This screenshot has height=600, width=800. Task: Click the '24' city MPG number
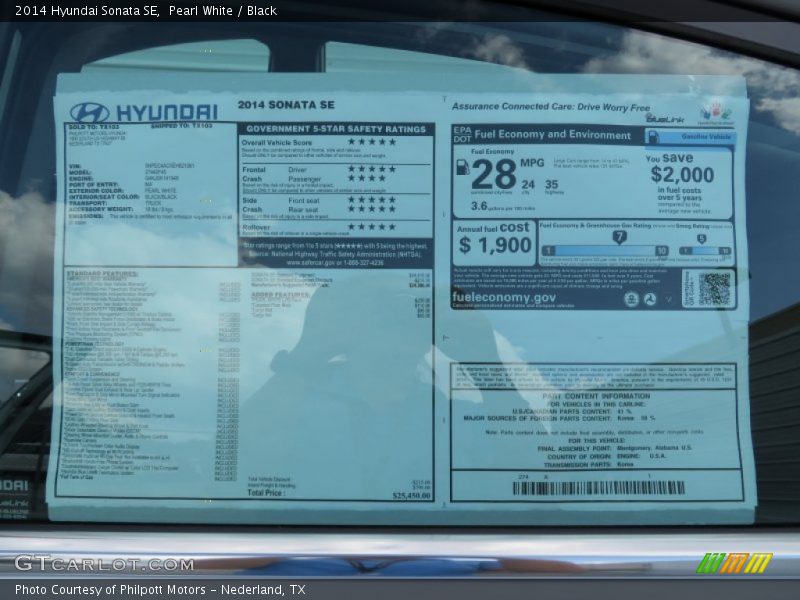(528, 184)
